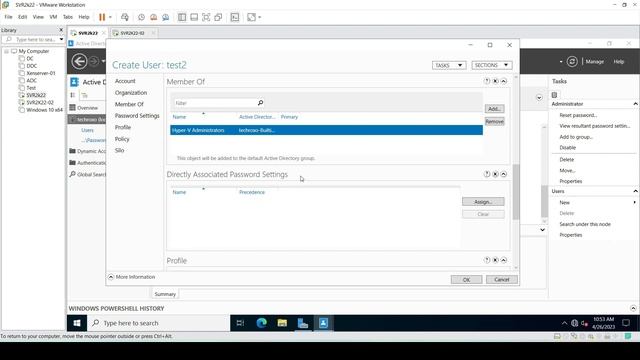Go to the Organization section
The width and height of the screenshot is (640, 360).
click(131, 93)
